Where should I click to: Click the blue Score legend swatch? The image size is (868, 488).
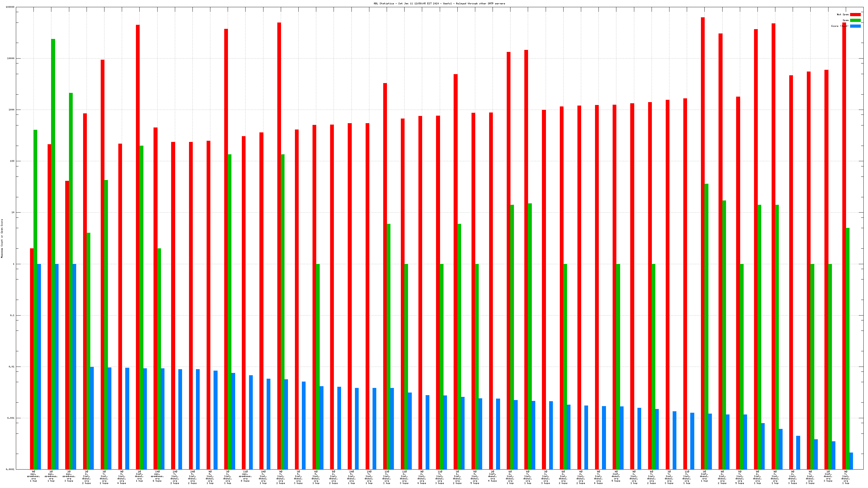click(x=855, y=26)
